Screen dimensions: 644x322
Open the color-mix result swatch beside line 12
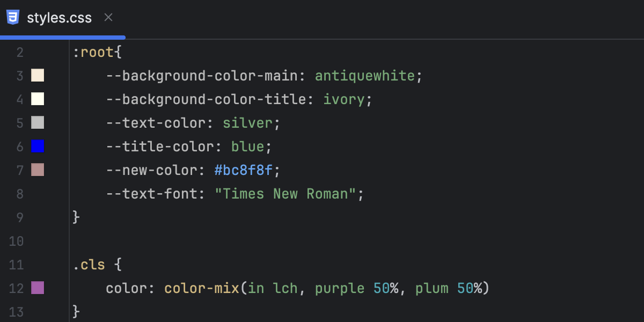(38, 288)
